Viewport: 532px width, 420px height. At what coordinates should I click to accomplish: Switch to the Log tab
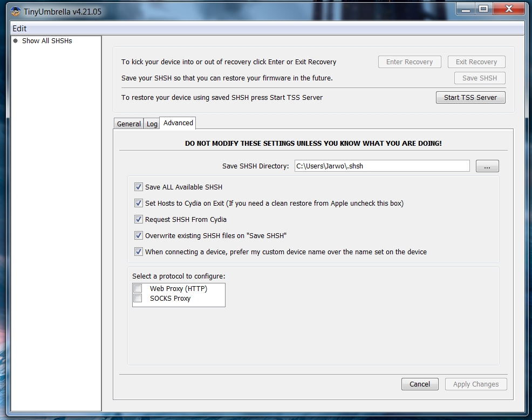click(x=152, y=124)
